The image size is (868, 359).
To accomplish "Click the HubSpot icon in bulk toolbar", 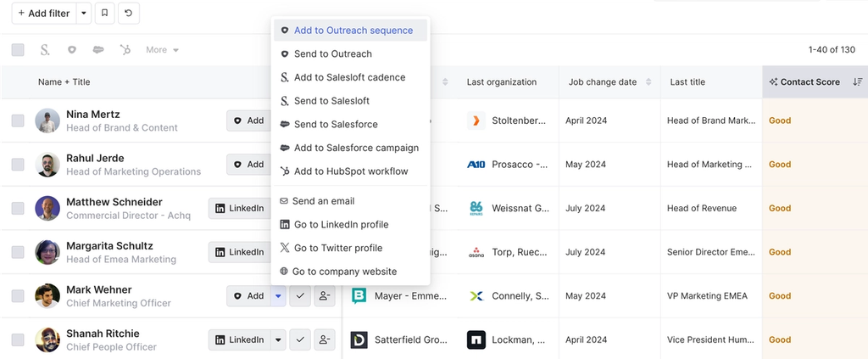I will point(125,50).
